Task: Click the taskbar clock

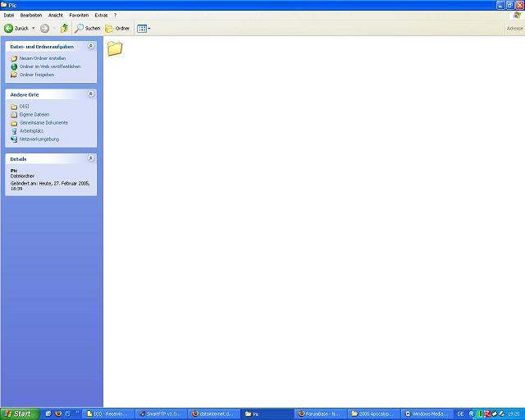Action: coord(514,414)
